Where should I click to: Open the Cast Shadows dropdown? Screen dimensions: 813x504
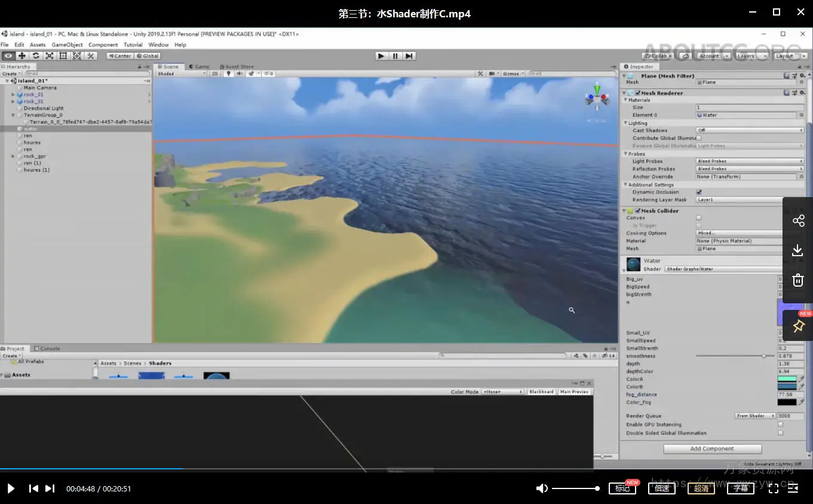750,130
